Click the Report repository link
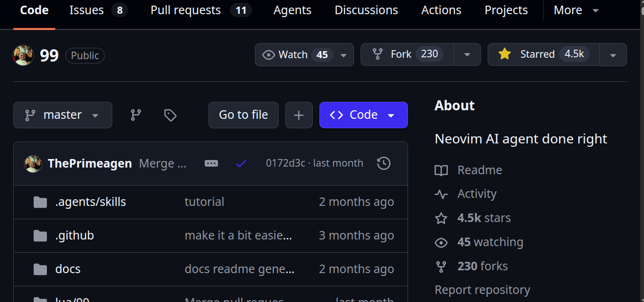 click(x=482, y=290)
